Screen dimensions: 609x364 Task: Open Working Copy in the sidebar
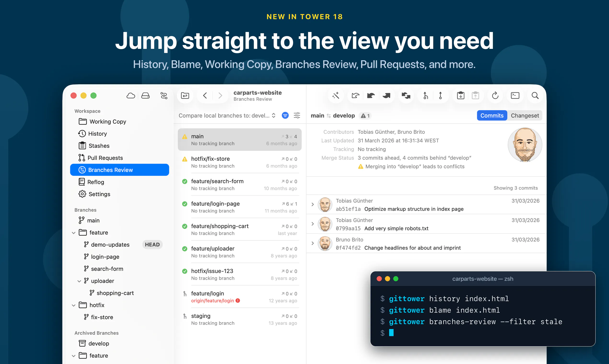(120, 122)
